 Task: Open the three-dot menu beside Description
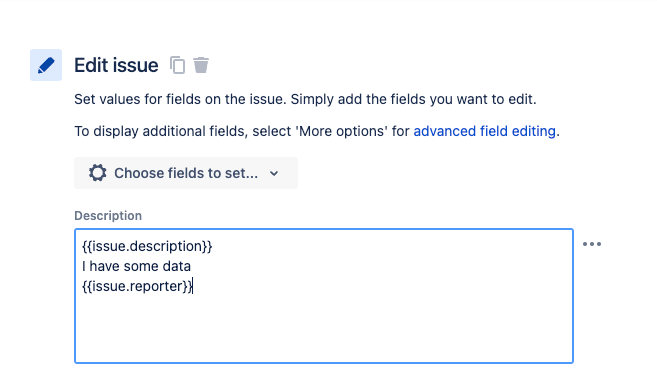click(x=592, y=244)
